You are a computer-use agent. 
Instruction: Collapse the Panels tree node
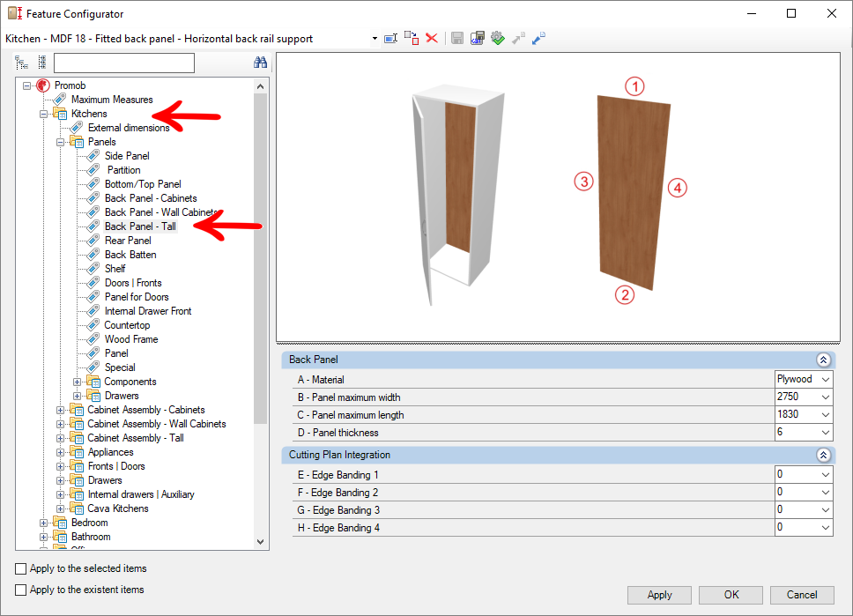click(x=61, y=142)
